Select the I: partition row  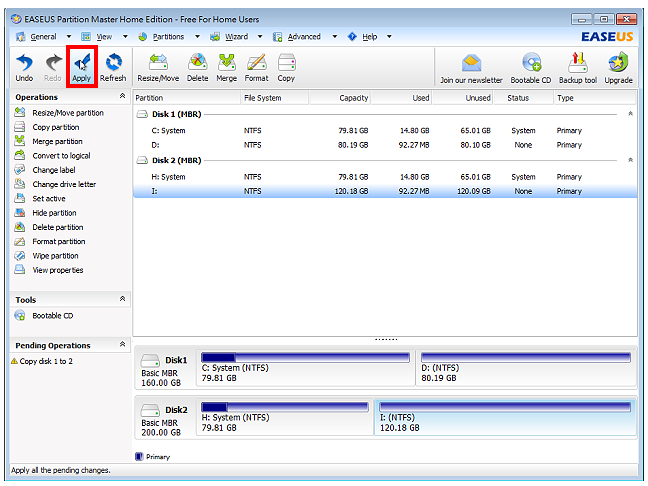[x=384, y=191]
